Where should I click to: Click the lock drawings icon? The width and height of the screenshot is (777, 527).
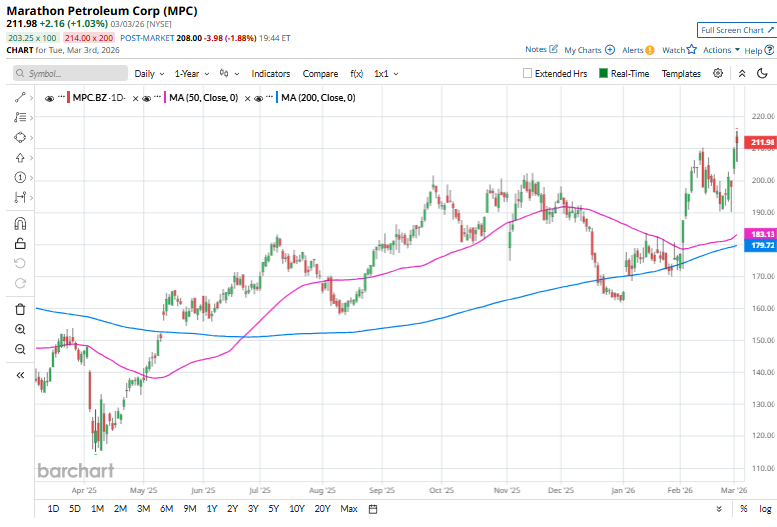coord(20,243)
